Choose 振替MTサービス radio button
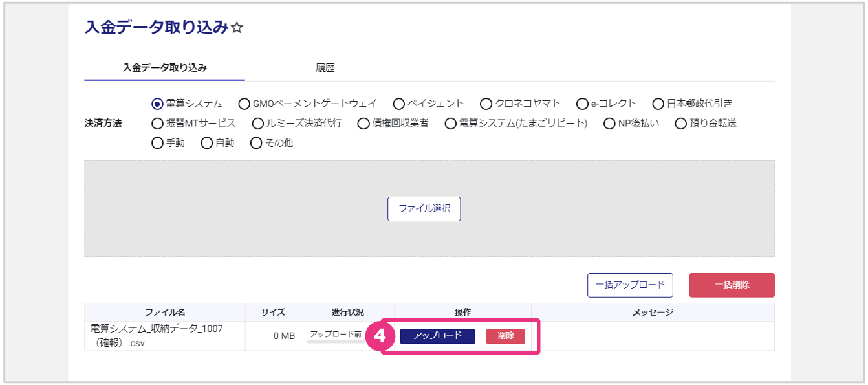The height and width of the screenshot is (385, 868). click(157, 123)
